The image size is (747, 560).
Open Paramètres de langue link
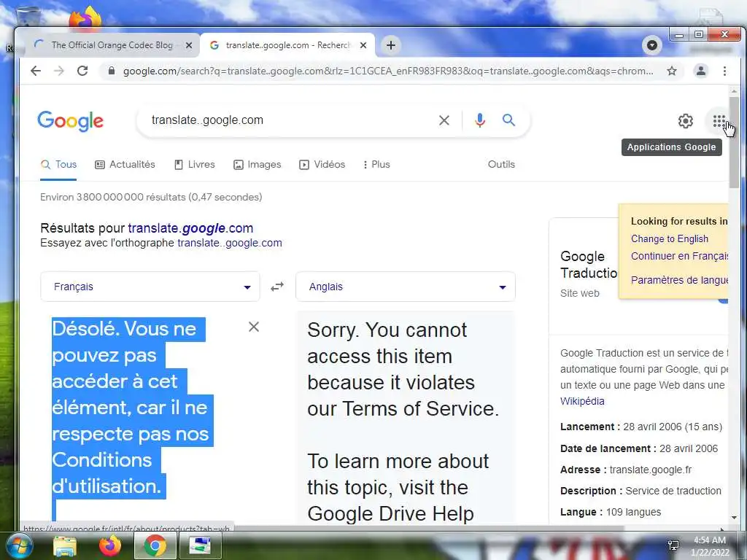pyautogui.click(x=679, y=280)
